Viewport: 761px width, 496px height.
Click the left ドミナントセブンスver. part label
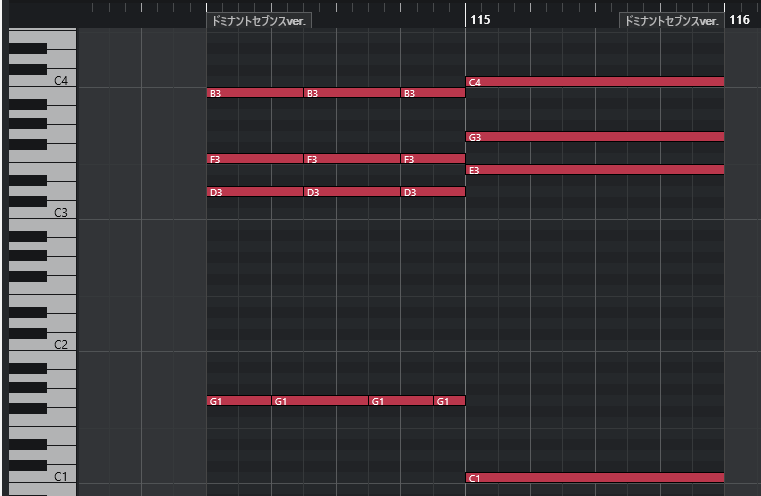(259, 21)
